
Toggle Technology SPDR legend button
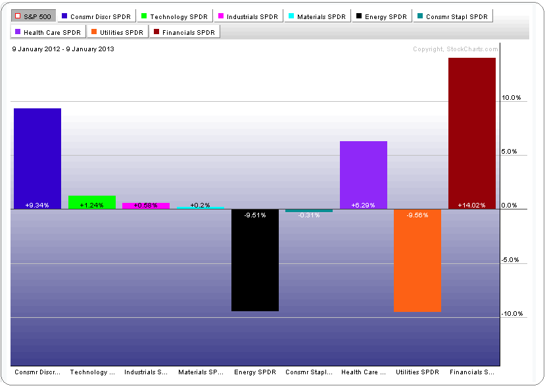click(x=175, y=16)
